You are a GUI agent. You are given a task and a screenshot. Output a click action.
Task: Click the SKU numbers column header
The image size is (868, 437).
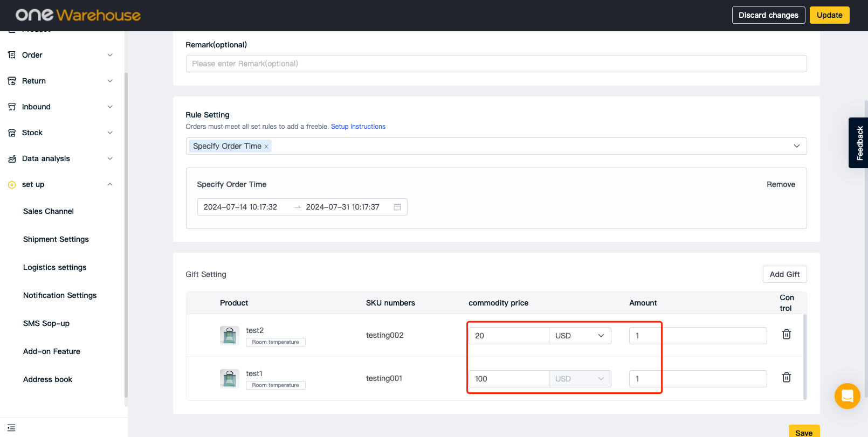point(390,303)
